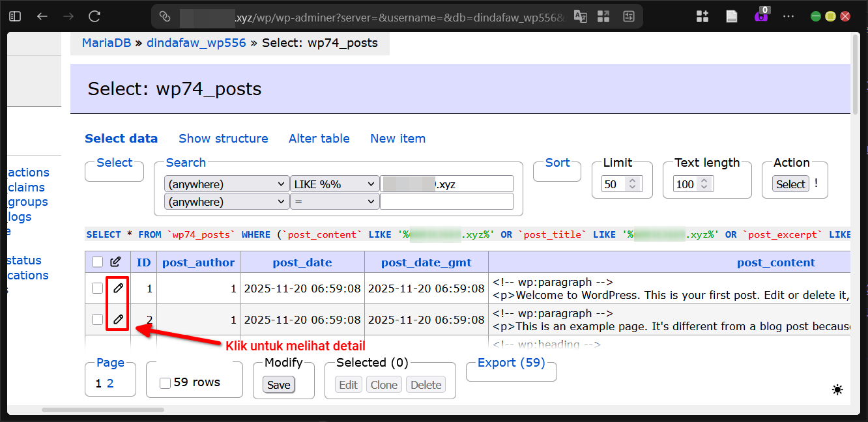Open the Alter table tab
The width and height of the screenshot is (868, 422).
[319, 138]
